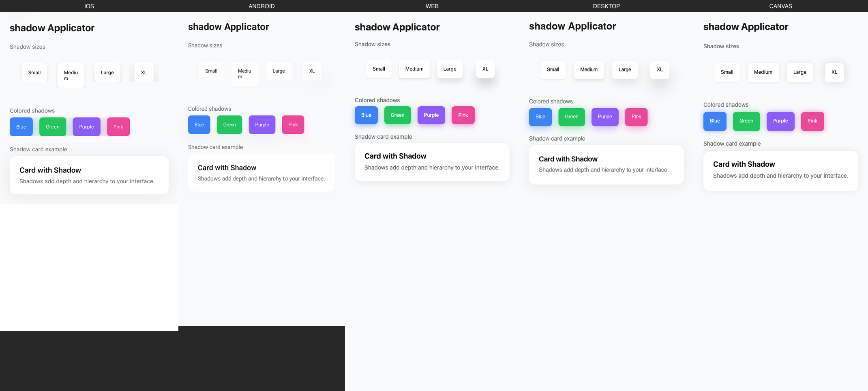
Task: Click the 'Card with Shadow' heading in Web panel
Action: tap(395, 156)
